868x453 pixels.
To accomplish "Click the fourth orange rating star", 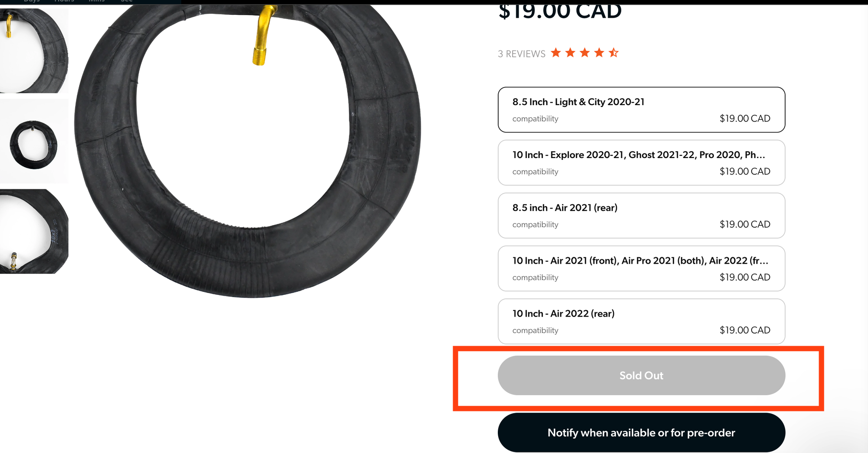I will click(599, 53).
